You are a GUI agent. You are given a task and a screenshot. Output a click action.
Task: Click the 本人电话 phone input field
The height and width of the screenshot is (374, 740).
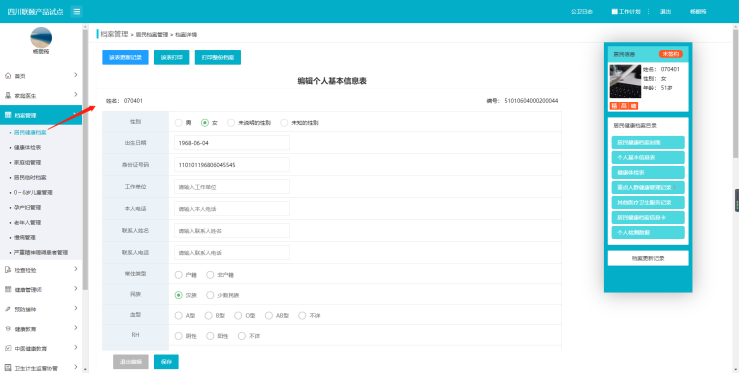232,209
